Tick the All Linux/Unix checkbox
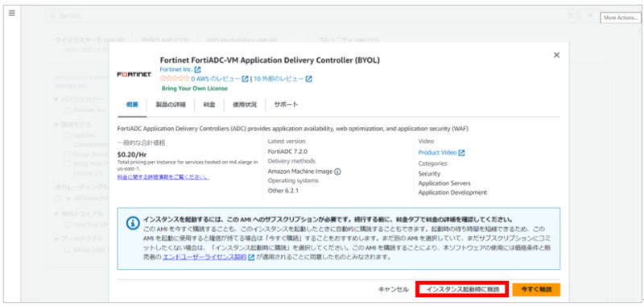The height and width of the screenshot is (306, 644). pyautogui.click(x=58, y=199)
